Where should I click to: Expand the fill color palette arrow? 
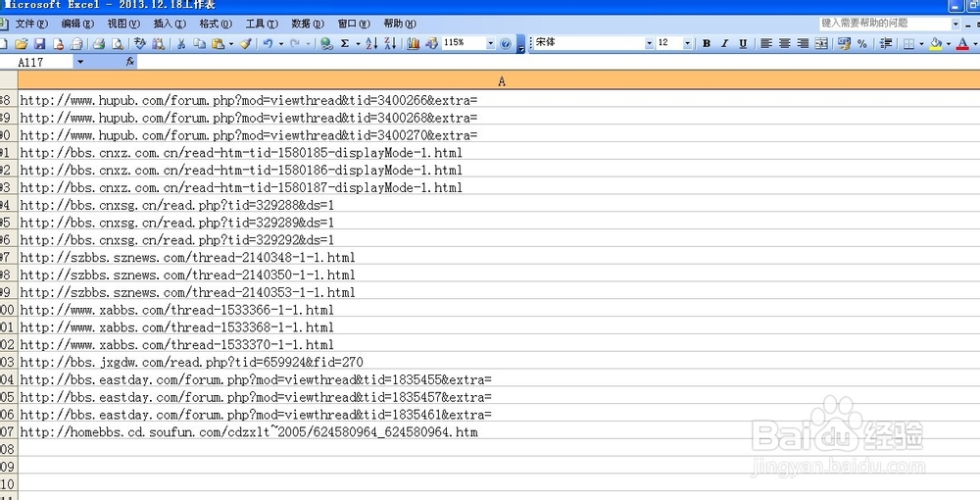(948, 44)
